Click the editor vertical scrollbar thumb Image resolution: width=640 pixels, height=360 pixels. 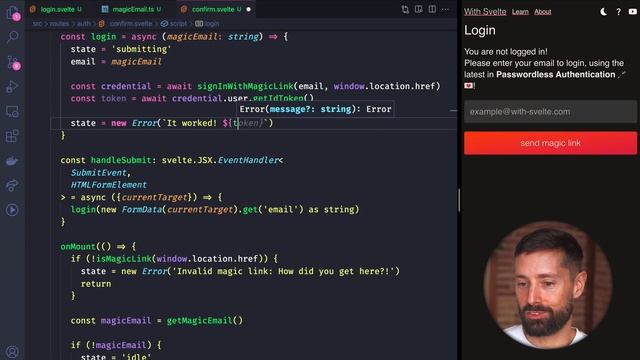coord(459,200)
